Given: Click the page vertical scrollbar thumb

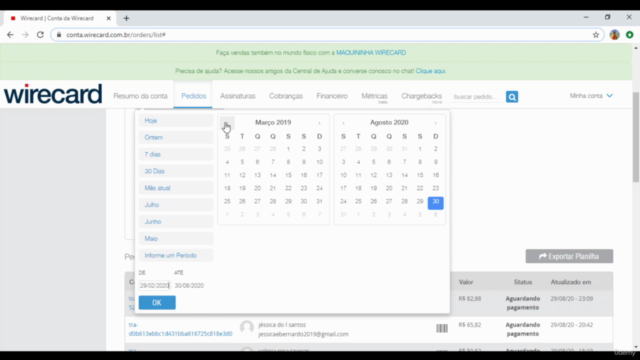Looking at the screenshot, I should click(x=636, y=137).
